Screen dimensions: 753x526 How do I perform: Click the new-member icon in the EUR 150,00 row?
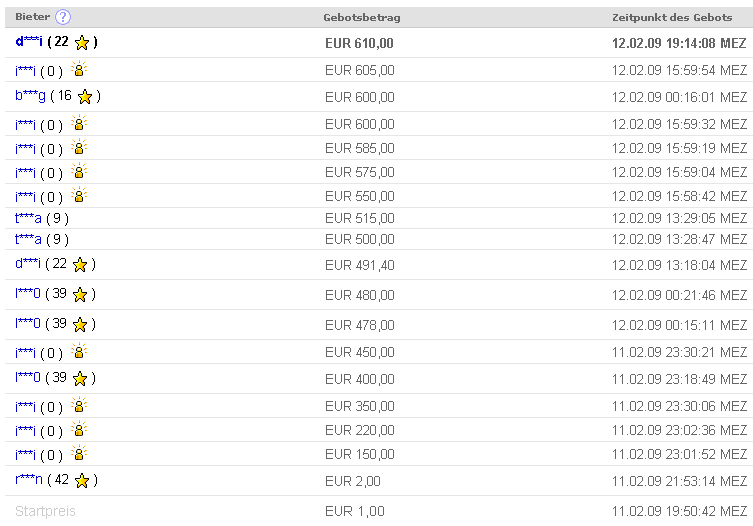pos(79,454)
